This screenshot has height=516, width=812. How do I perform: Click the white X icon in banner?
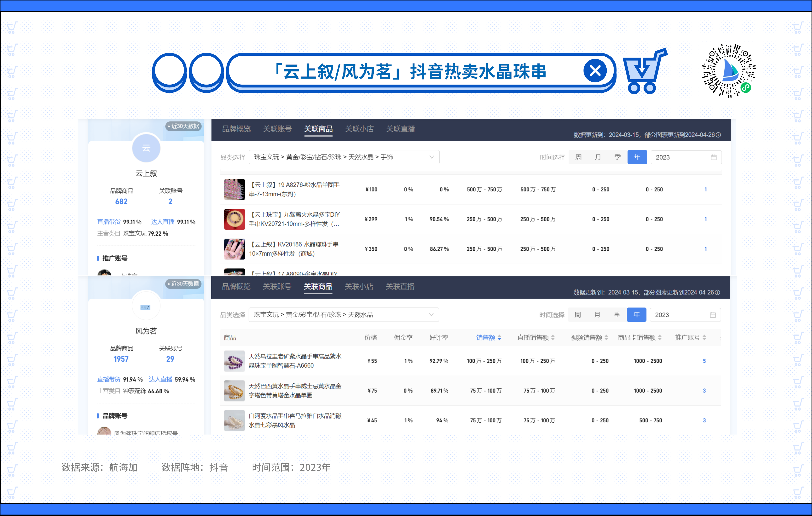tap(595, 71)
